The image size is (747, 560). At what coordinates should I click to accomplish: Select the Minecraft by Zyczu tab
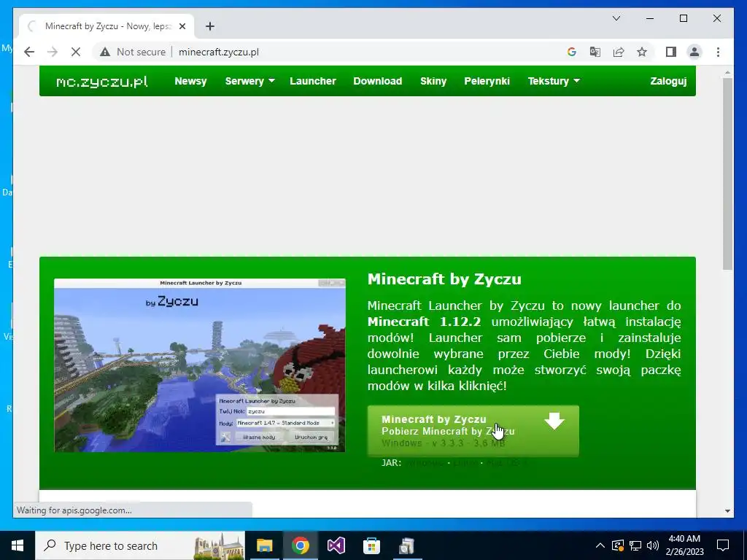107,26
